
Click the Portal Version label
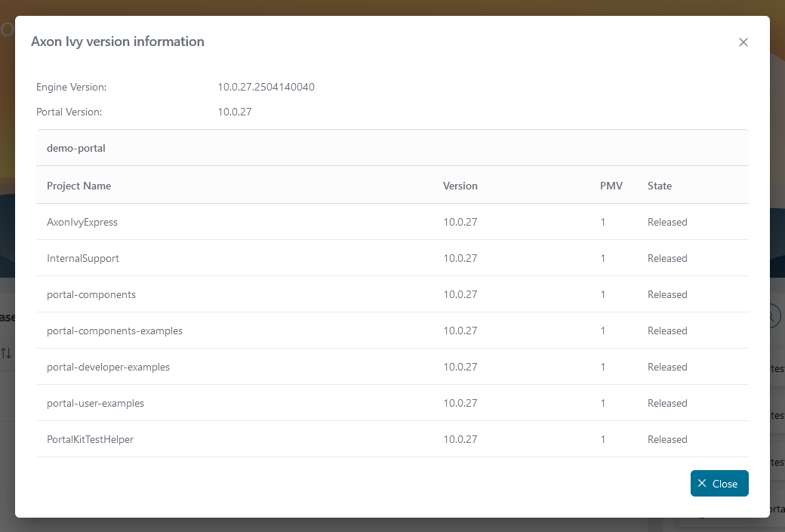coord(69,112)
